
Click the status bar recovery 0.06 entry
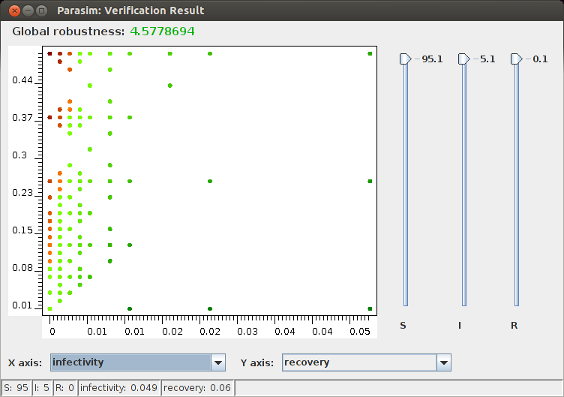[197, 388]
